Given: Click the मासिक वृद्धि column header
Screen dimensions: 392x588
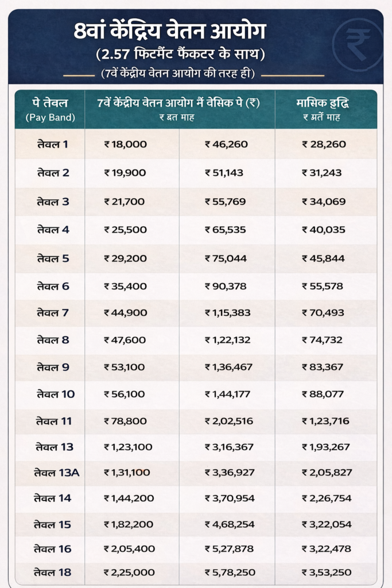Looking at the screenshot, I should pyautogui.click(x=326, y=109).
